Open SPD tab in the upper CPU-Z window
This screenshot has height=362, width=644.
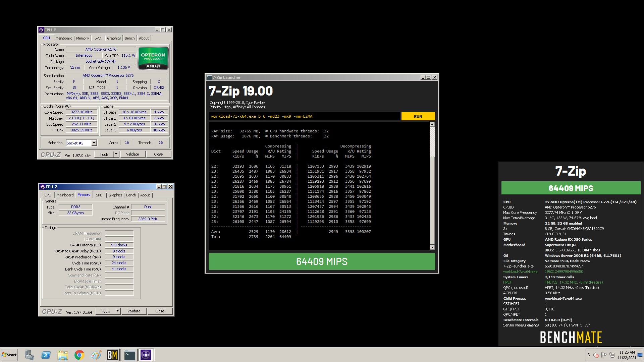tap(98, 38)
